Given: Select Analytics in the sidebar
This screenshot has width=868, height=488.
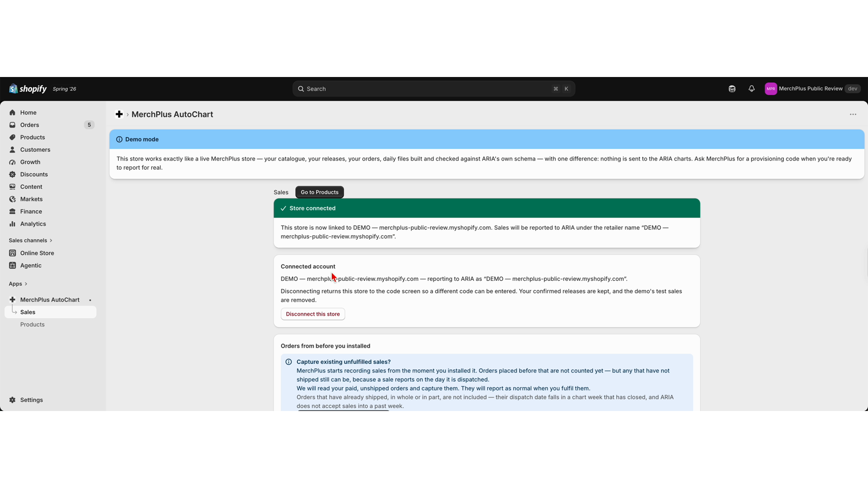Looking at the screenshot, I should tap(50, 224).
